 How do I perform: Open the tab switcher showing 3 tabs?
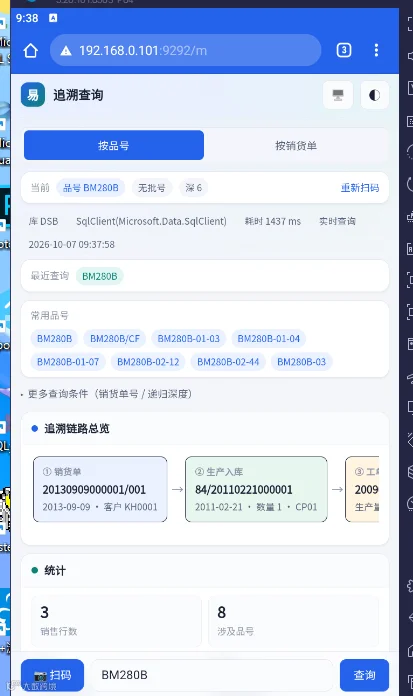(x=344, y=50)
